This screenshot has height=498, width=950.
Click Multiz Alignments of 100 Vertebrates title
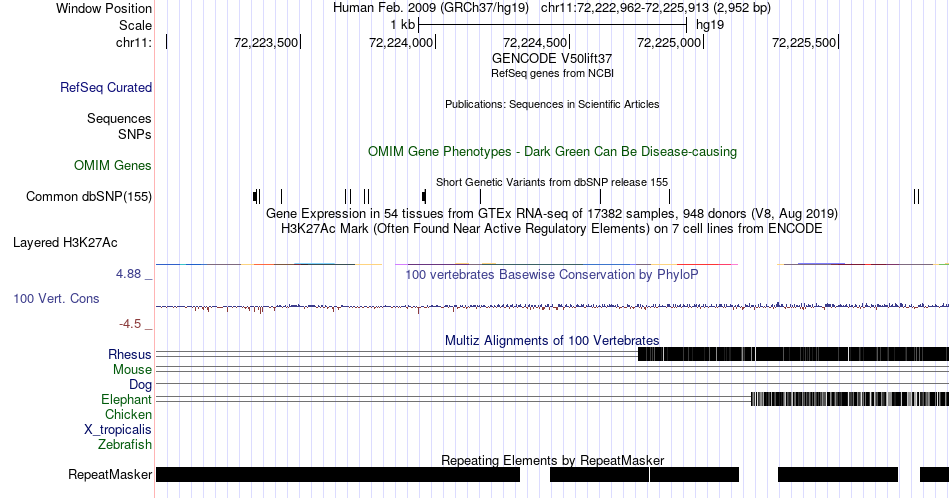[552, 340]
